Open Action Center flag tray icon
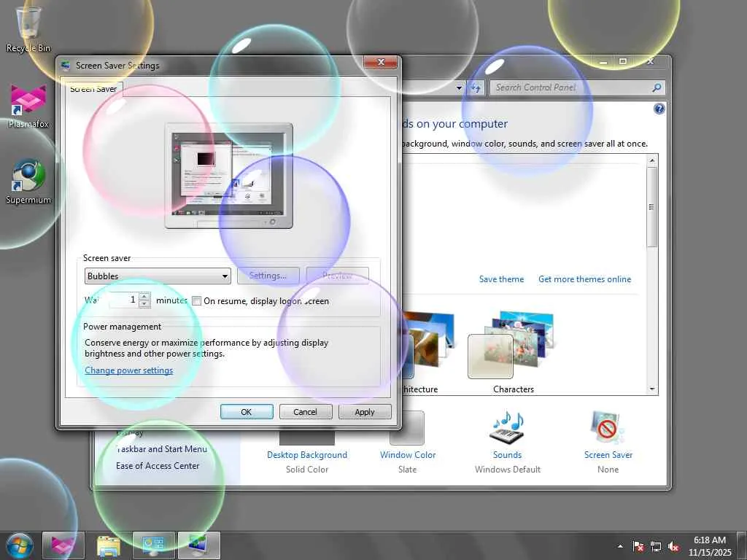The width and height of the screenshot is (747, 560). point(638,546)
